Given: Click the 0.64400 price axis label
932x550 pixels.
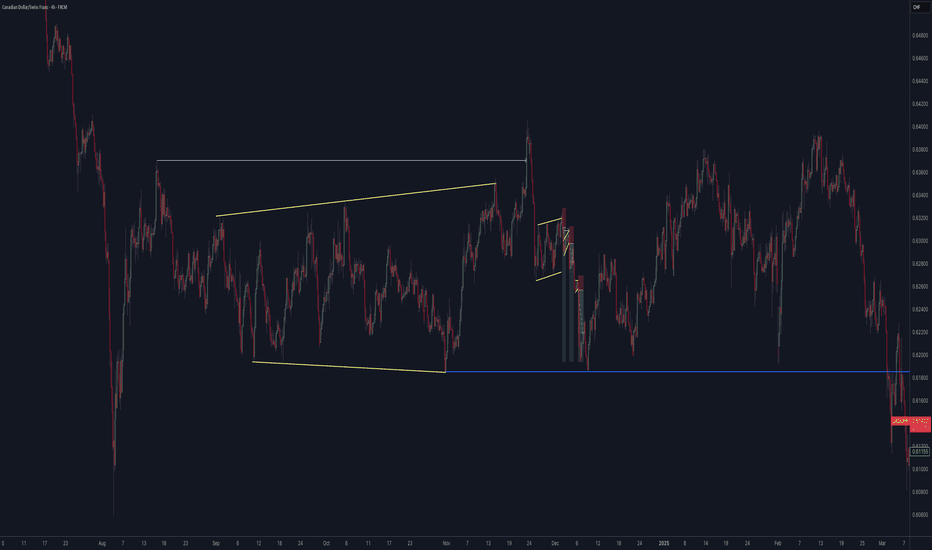Looking at the screenshot, I should click(920, 81).
